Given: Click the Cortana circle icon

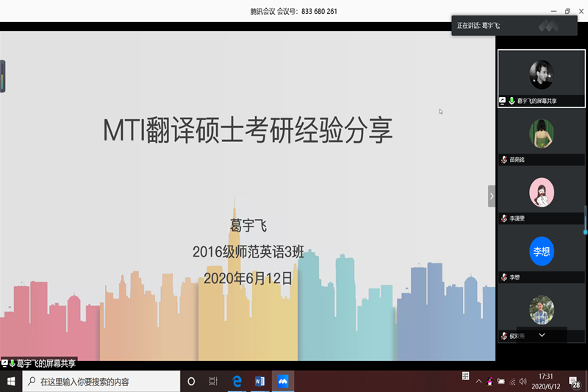Looking at the screenshot, I should click(191, 382).
